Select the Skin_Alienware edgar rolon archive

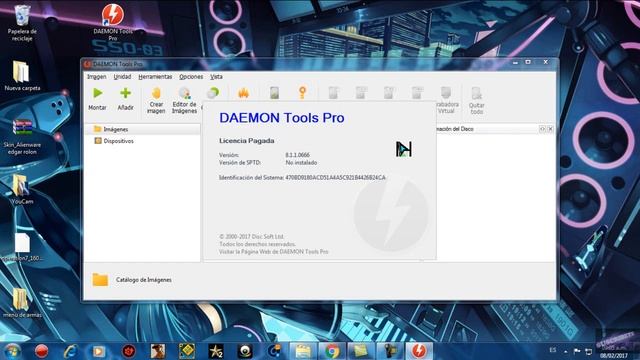coord(22,137)
